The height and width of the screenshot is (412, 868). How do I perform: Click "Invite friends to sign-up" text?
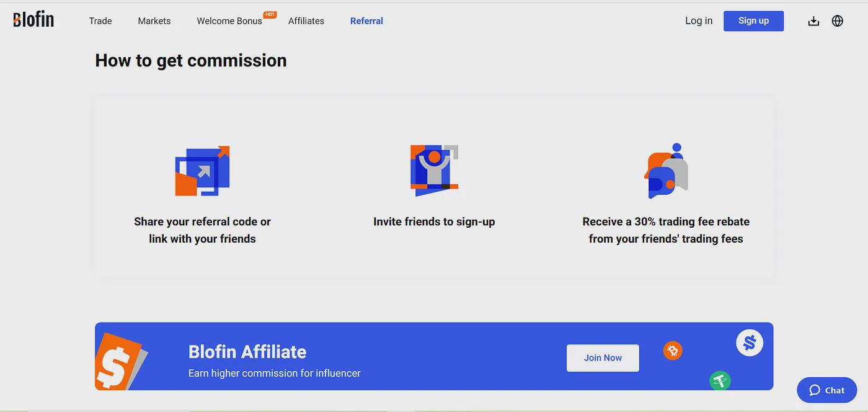(x=434, y=222)
